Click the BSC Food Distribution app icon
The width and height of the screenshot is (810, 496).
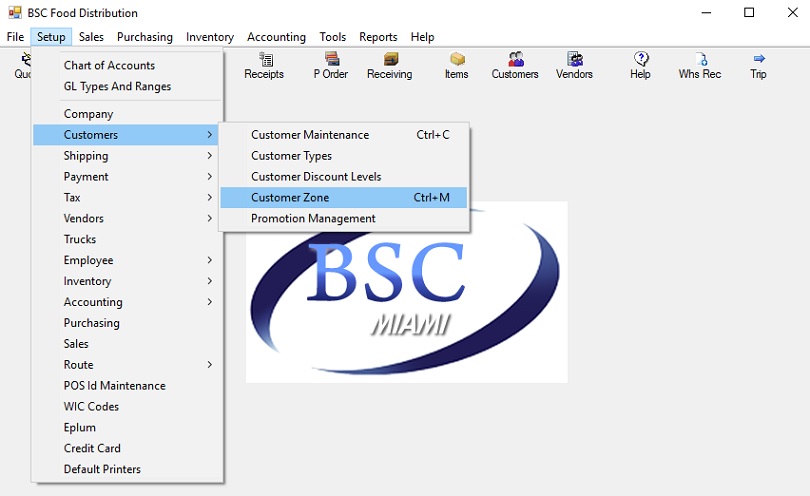(15, 12)
